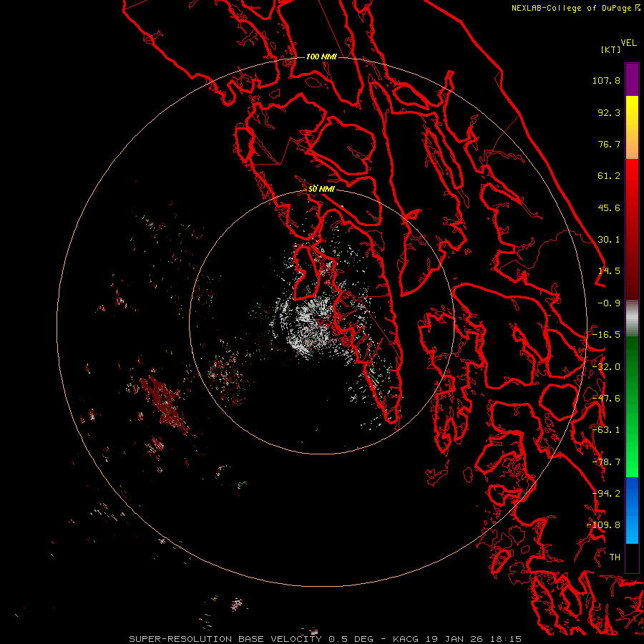Image resolution: width=644 pixels, height=644 pixels.
Task: Click the 14.5 legend value
Action: point(609,271)
